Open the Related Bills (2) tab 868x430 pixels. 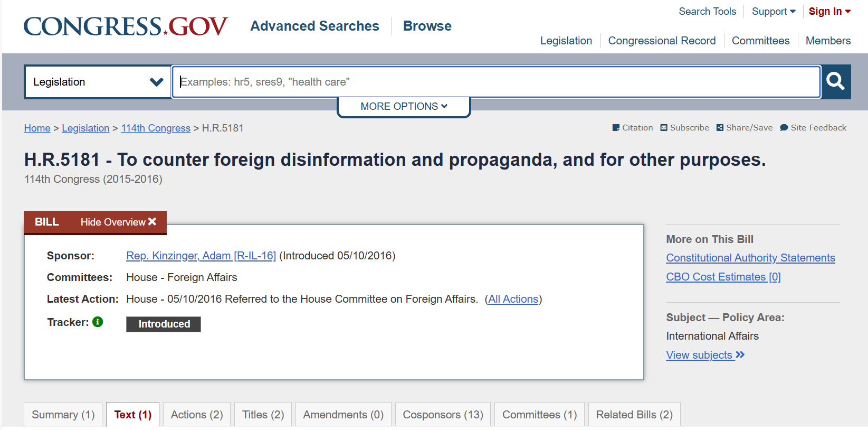point(634,415)
